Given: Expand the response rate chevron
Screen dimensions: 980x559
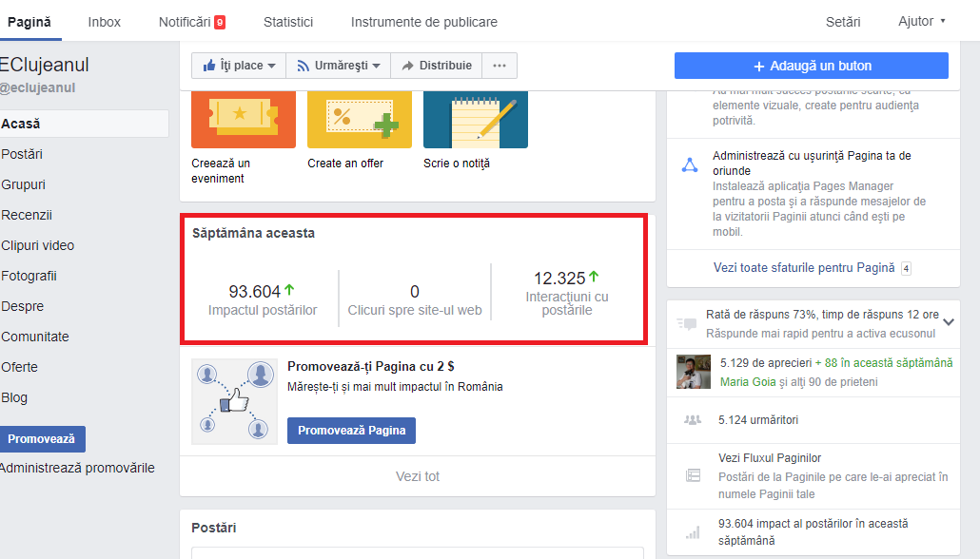Looking at the screenshot, I should [949, 322].
